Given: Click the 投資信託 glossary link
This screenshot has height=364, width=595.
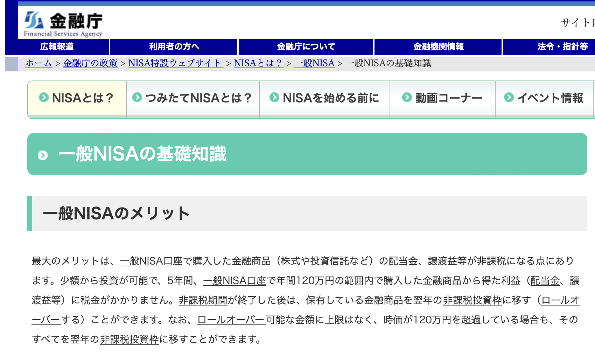Looking at the screenshot, I should coord(330,261).
